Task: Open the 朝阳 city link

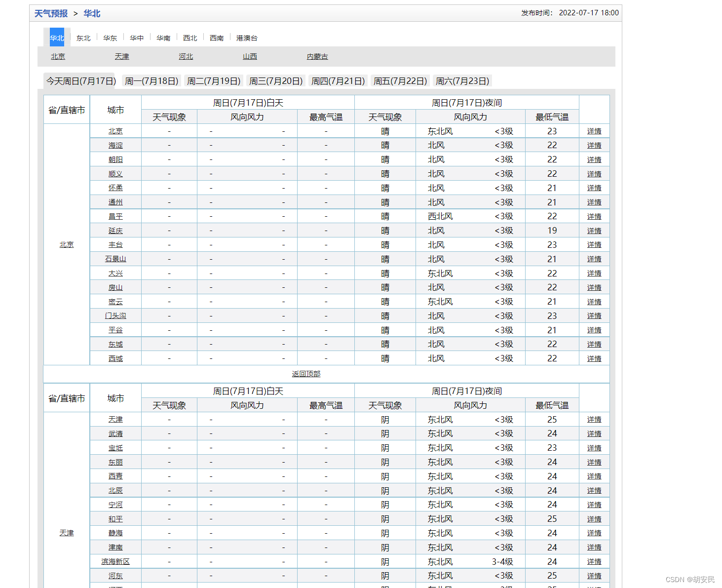Action: point(115,160)
